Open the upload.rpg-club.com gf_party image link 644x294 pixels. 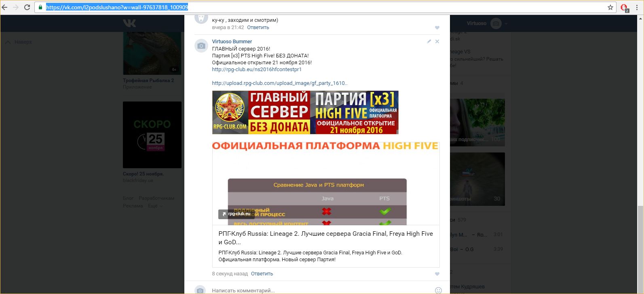pyautogui.click(x=280, y=83)
